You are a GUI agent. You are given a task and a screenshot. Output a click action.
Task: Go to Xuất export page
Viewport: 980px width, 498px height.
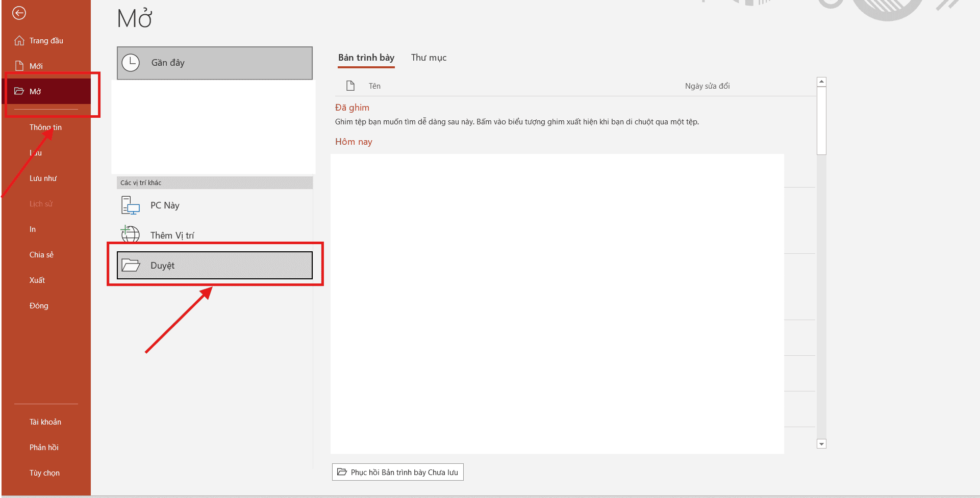click(37, 280)
